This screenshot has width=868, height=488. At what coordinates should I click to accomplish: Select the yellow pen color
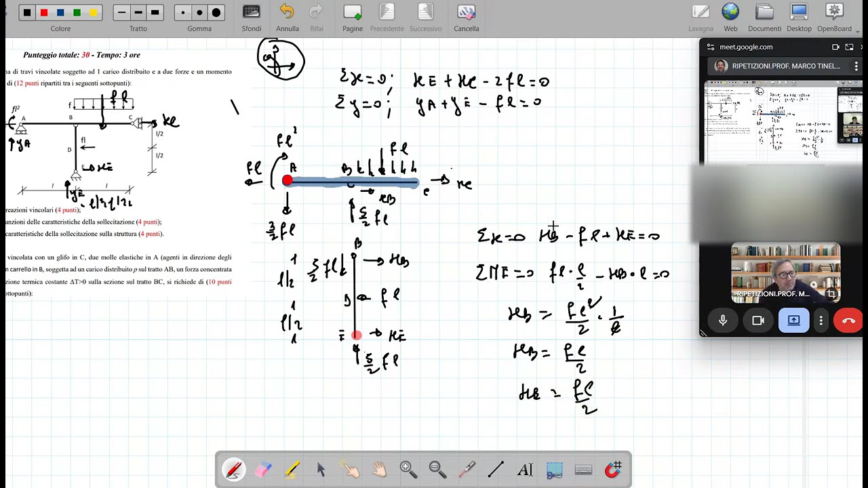coord(94,12)
